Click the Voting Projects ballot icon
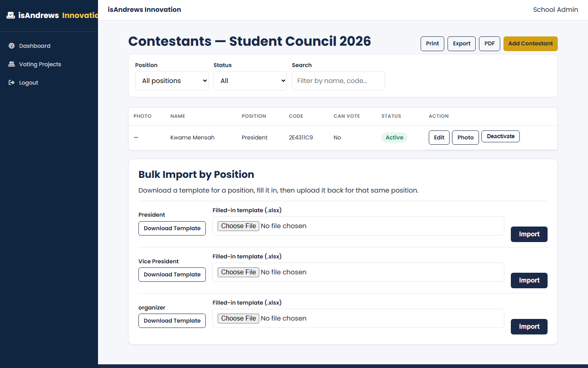This screenshot has width=588, height=368. [11, 64]
